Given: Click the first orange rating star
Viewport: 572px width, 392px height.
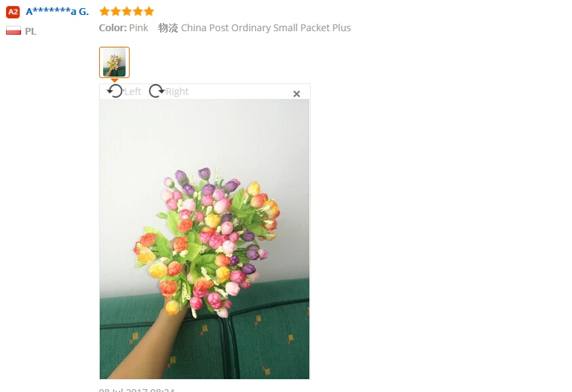Looking at the screenshot, I should (104, 12).
